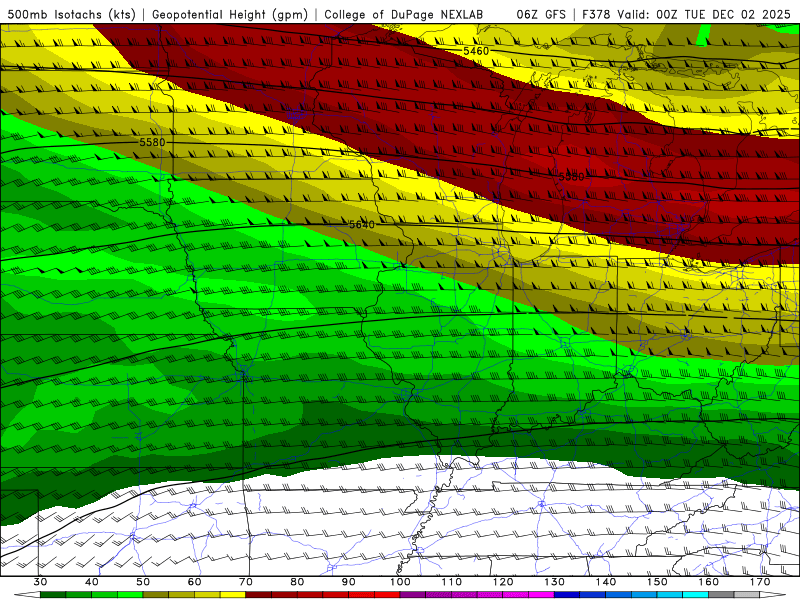Click the 5460 height contour label
The height and width of the screenshot is (600, 800).
pyautogui.click(x=476, y=51)
